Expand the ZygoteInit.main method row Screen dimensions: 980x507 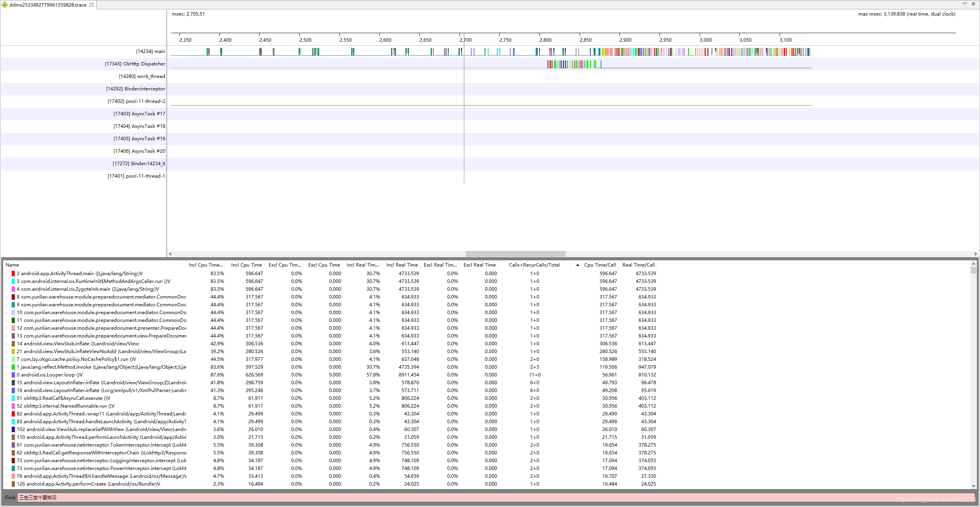tap(6, 289)
